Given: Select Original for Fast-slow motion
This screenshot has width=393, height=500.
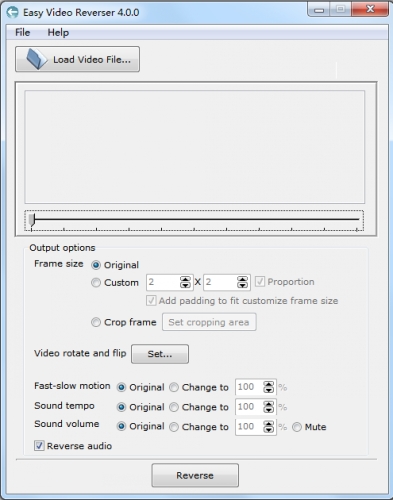Looking at the screenshot, I should coord(121,387).
